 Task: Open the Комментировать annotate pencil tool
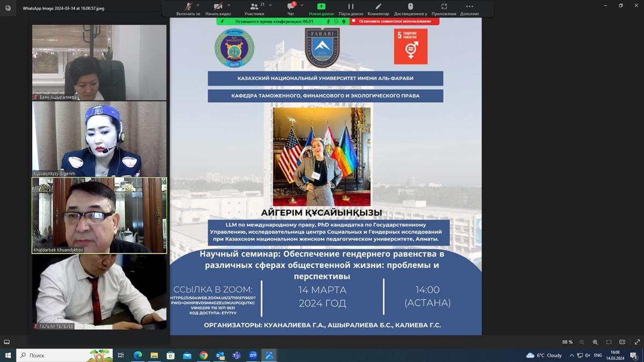378,9
